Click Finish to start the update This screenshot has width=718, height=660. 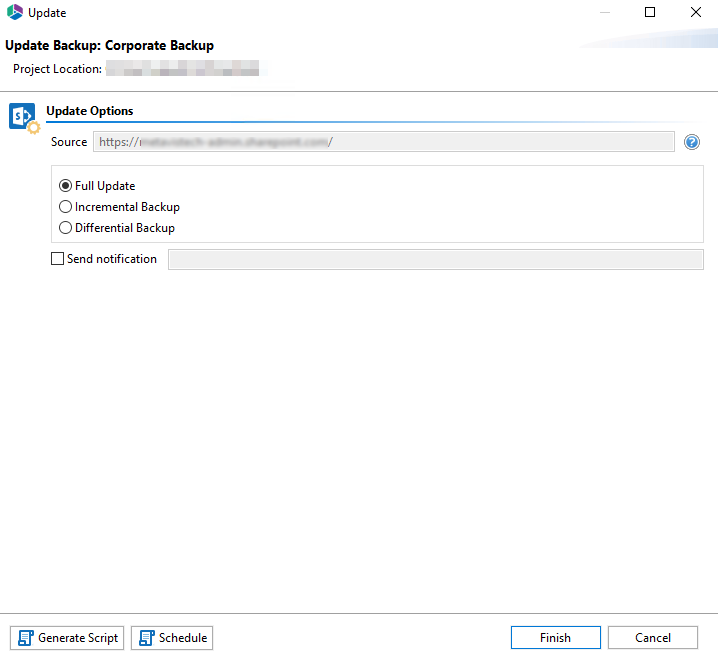(x=555, y=638)
